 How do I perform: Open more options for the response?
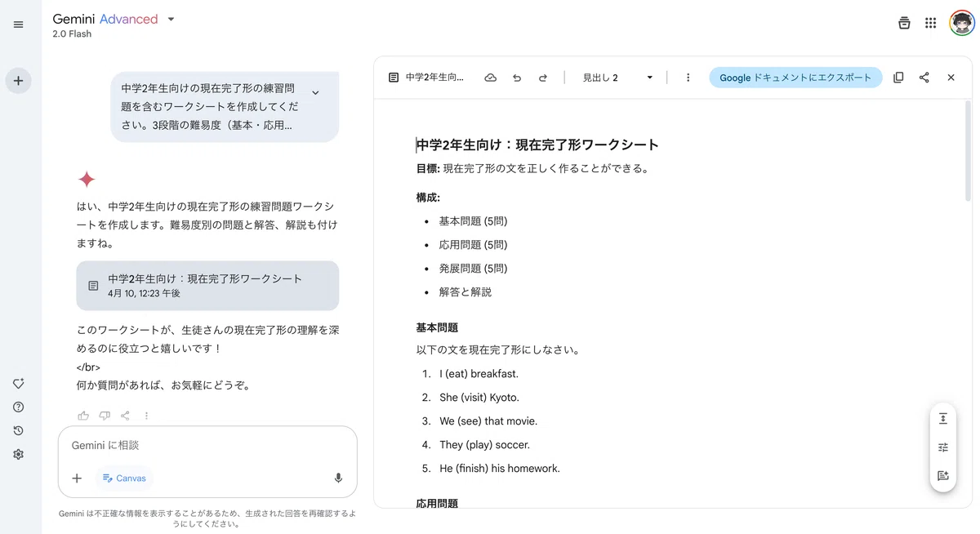click(146, 416)
